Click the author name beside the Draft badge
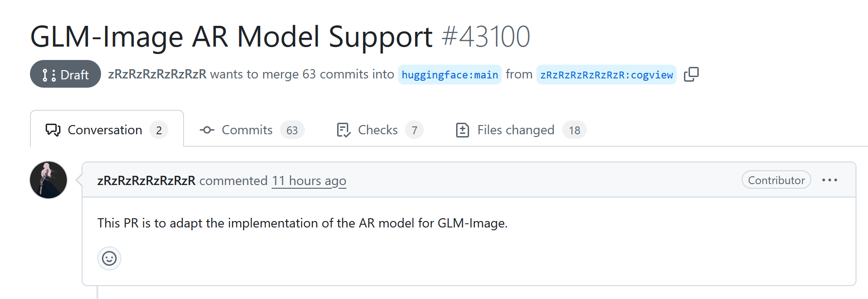The height and width of the screenshot is (299, 868). [157, 74]
